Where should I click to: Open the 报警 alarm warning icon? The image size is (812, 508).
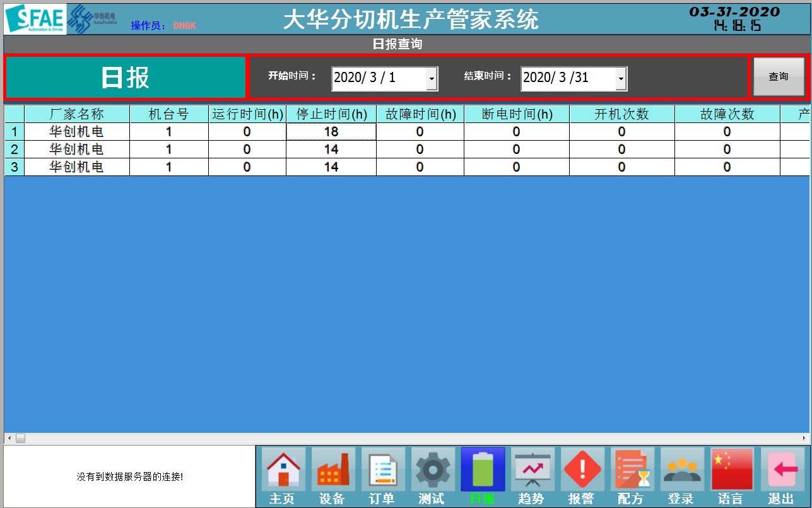tap(582, 470)
